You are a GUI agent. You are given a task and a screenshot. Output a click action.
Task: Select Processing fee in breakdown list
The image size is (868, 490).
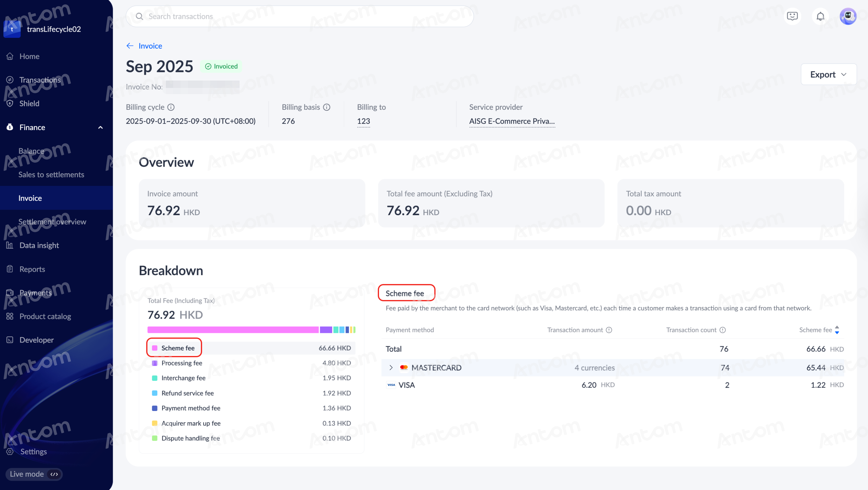click(251, 363)
